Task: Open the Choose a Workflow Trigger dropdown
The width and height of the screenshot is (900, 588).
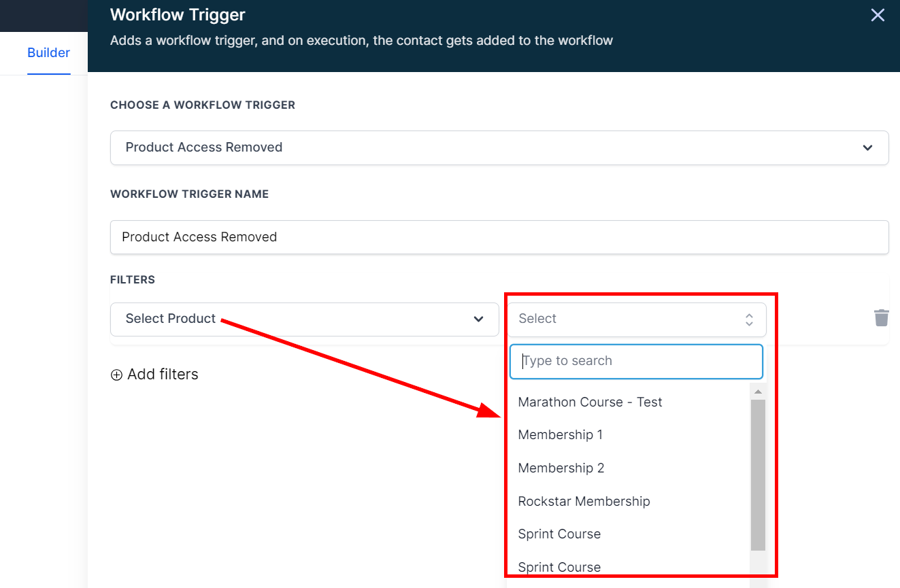Action: coord(499,148)
